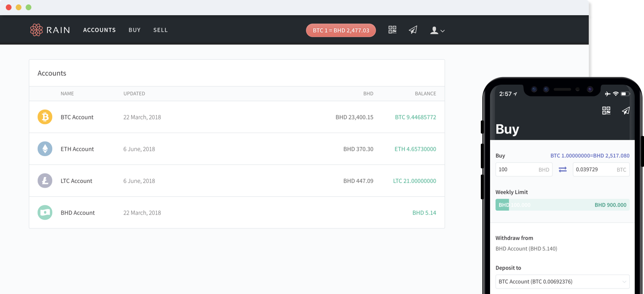The image size is (644, 294).
Task: Open the QR code scanner icon
Action: click(x=392, y=30)
